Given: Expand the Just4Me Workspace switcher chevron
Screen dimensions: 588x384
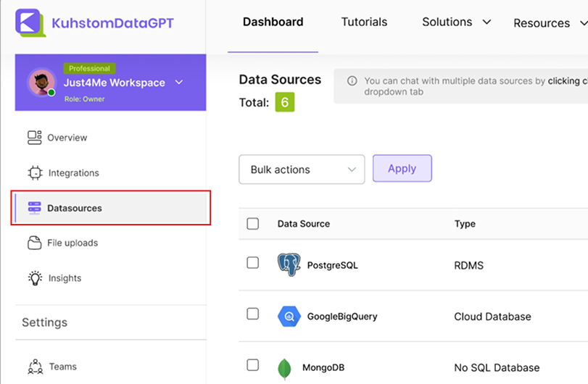Looking at the screenshot, I should (x=179, y=83).
